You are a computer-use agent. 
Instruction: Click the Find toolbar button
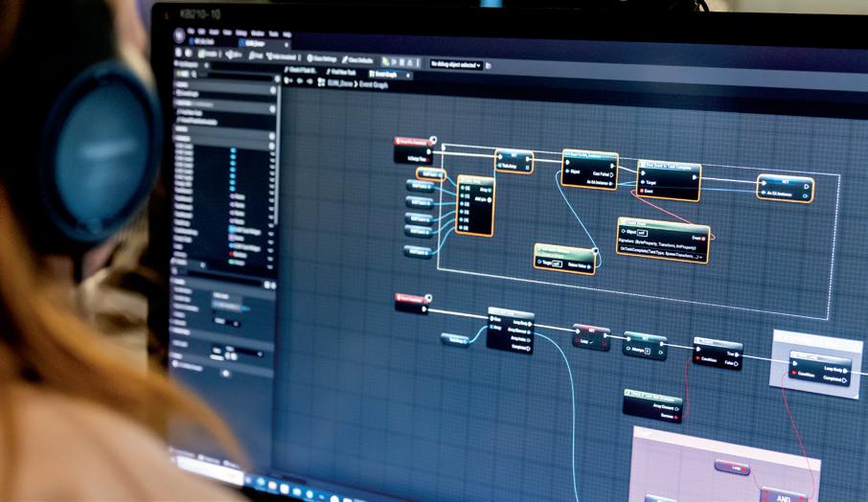pos(256,56)
